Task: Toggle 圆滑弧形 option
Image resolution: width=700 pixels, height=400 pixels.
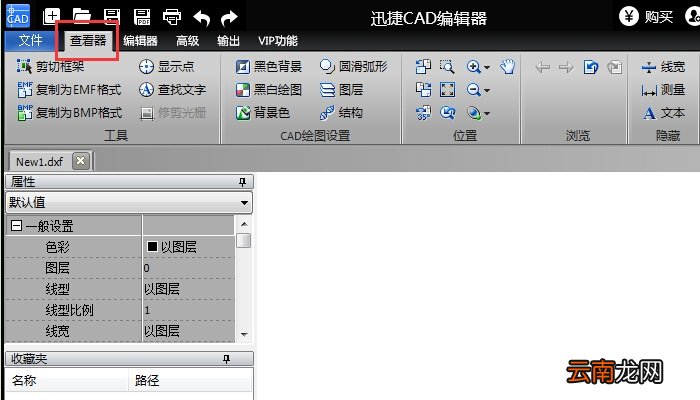Action: 354,67
